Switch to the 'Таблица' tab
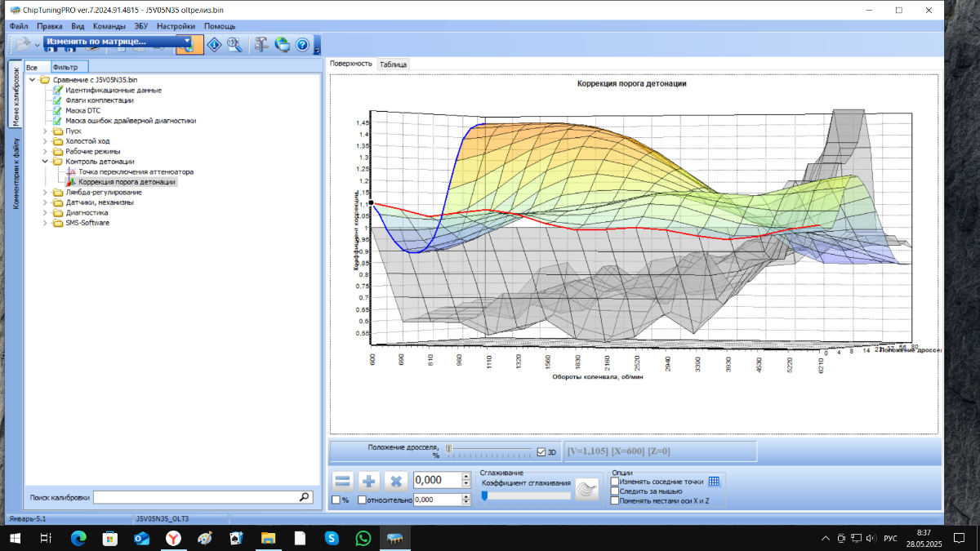The image size is (980, 551). [394, 64]
